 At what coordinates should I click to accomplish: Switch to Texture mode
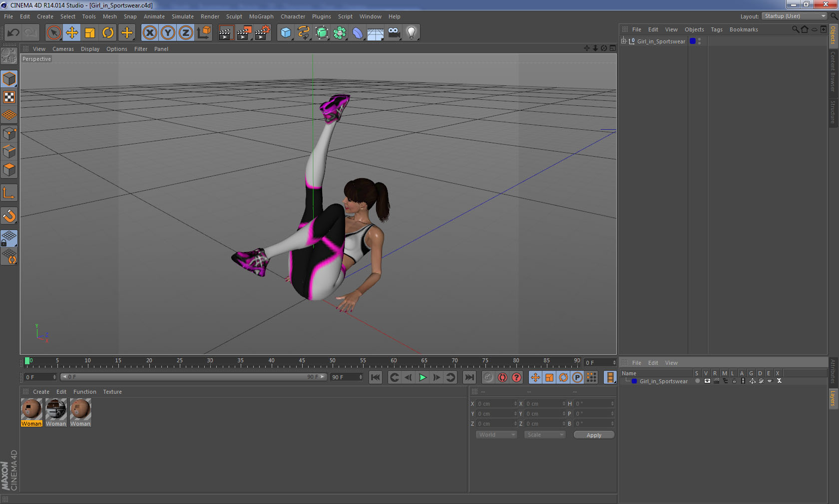(9, 97)
